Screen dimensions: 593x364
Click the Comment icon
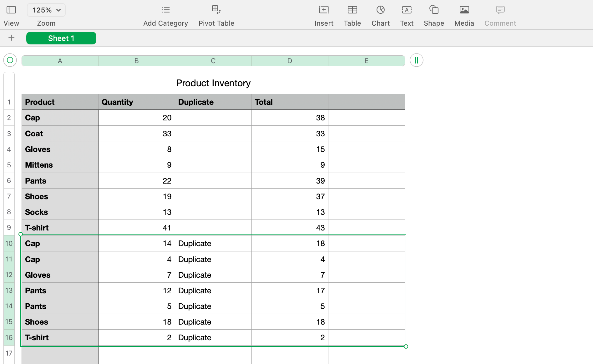click(500, 10)
